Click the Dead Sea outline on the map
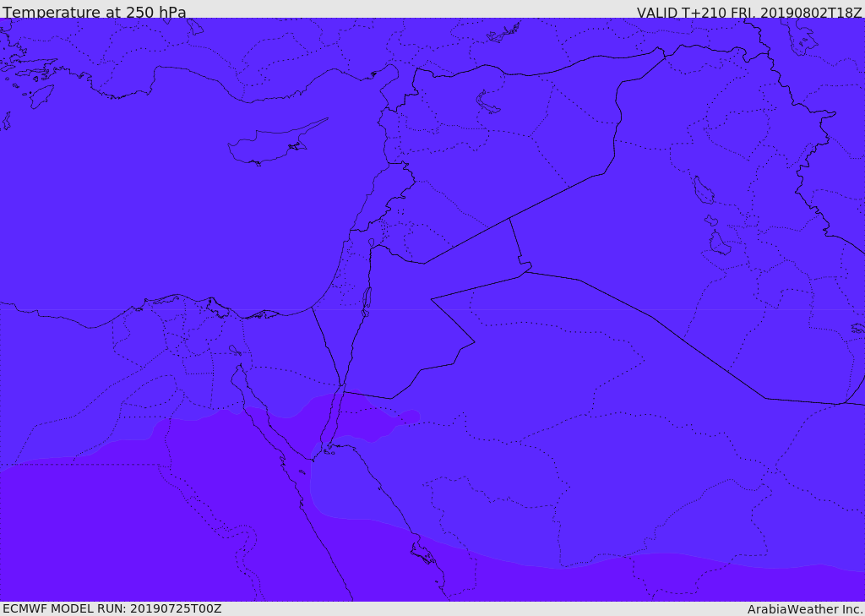Screen dimensions: 865x616 pyautogui.click(x=366, y=302)
